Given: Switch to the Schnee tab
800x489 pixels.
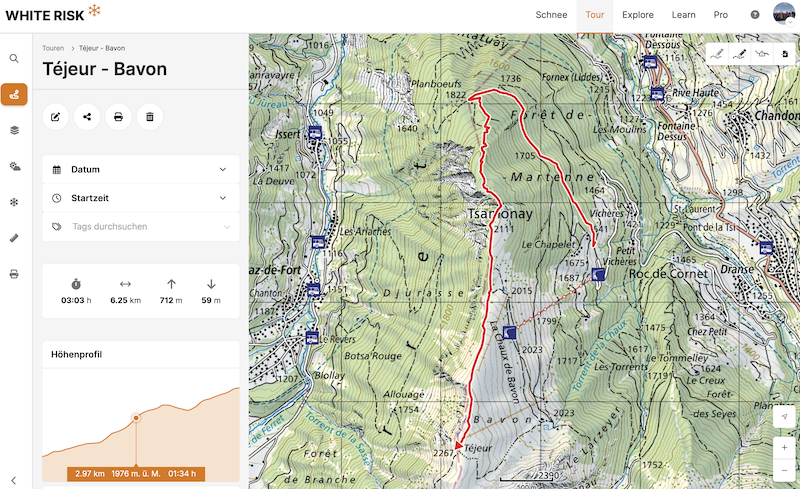Looking at the screenshot, I should coord(552,15).
